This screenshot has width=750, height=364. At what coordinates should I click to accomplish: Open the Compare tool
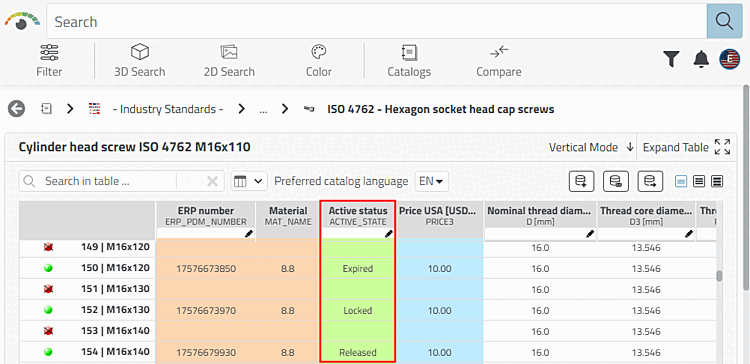click(498, 60)
